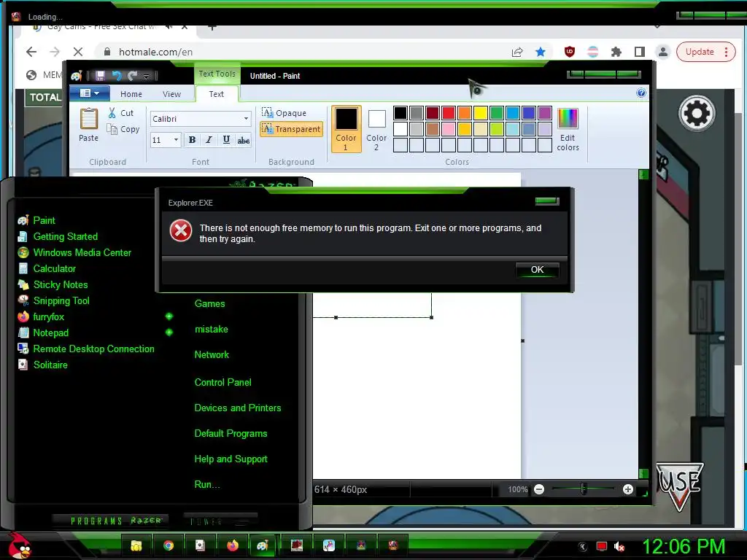Click the Text Tools contextual tab
The width and height of the screenshot is (747, 560).
[x=217, y=74]
